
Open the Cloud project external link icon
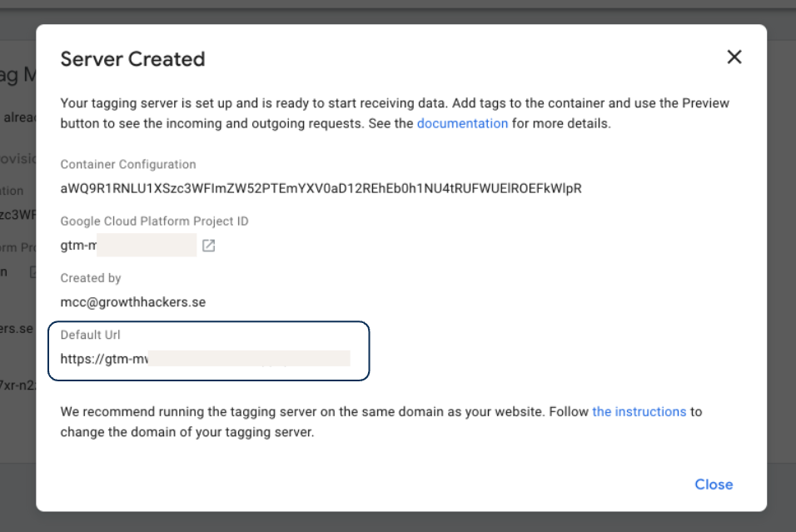209,246
